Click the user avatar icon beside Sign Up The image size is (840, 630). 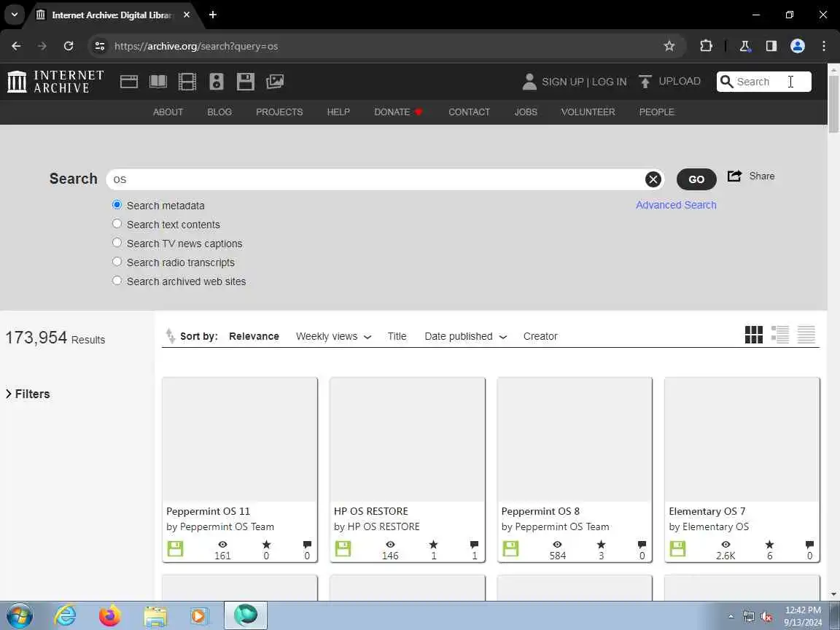pos(529,82)
